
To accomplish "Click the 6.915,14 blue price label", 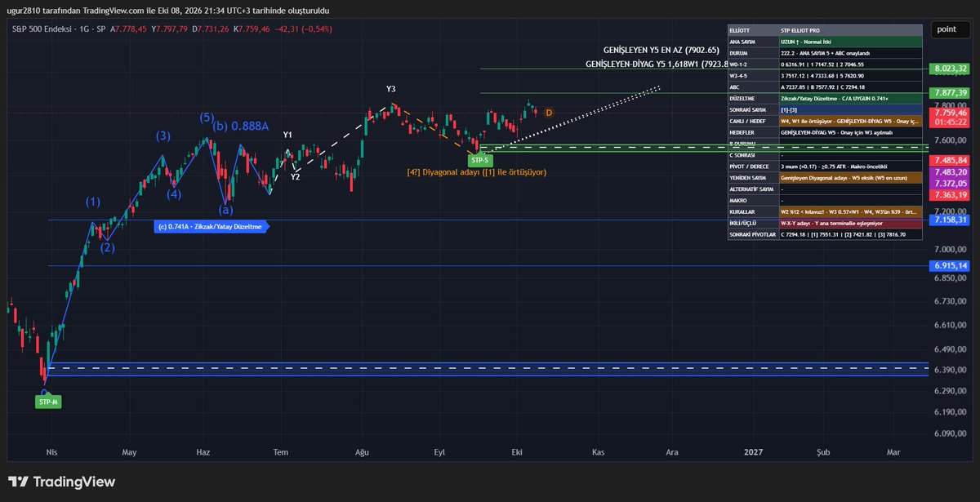I will pos(951,266).
